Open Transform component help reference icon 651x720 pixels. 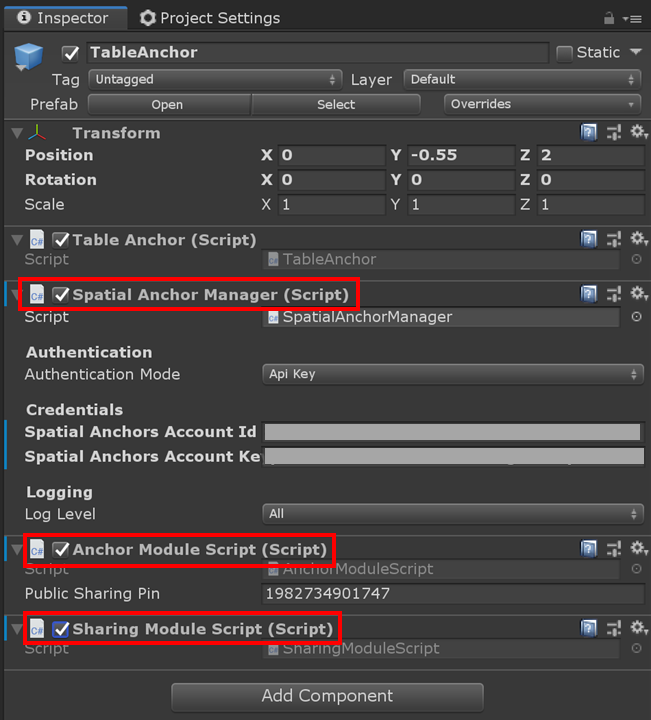click(589, 133)
